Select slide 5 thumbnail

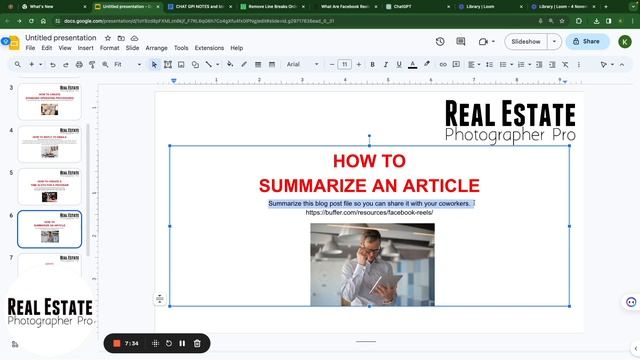(x=49, y=186)
